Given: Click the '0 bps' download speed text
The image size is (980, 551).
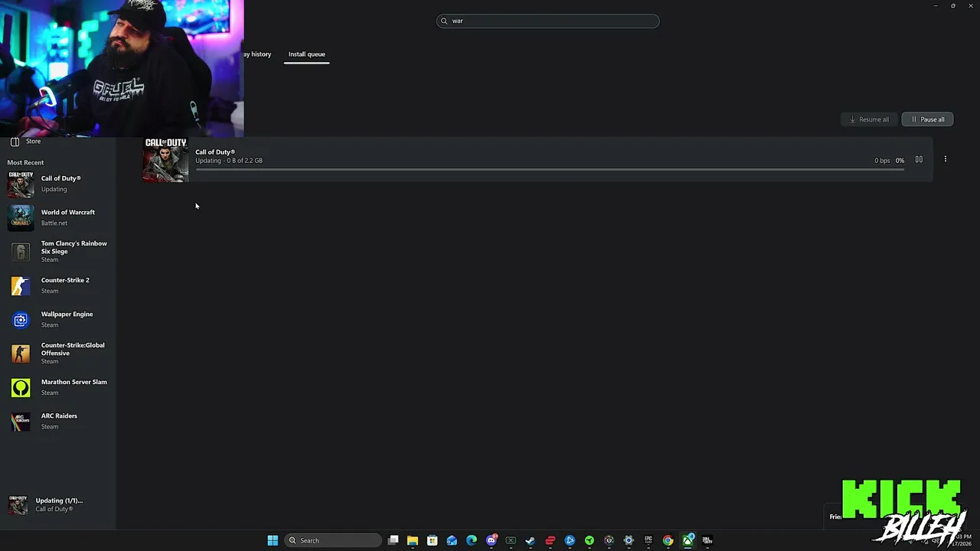Looking at the screenshot, I should [882, 161].
